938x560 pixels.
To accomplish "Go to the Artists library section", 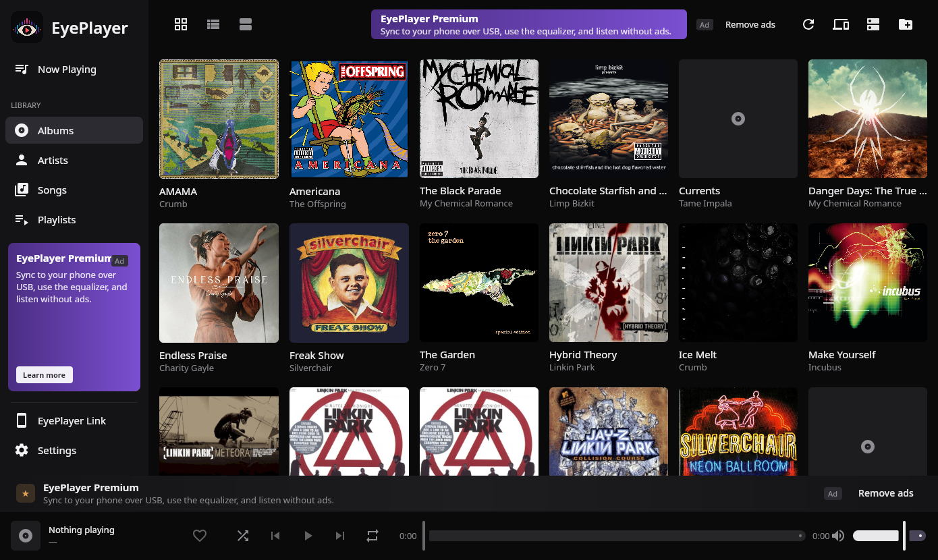I will [x=74, y=160].
